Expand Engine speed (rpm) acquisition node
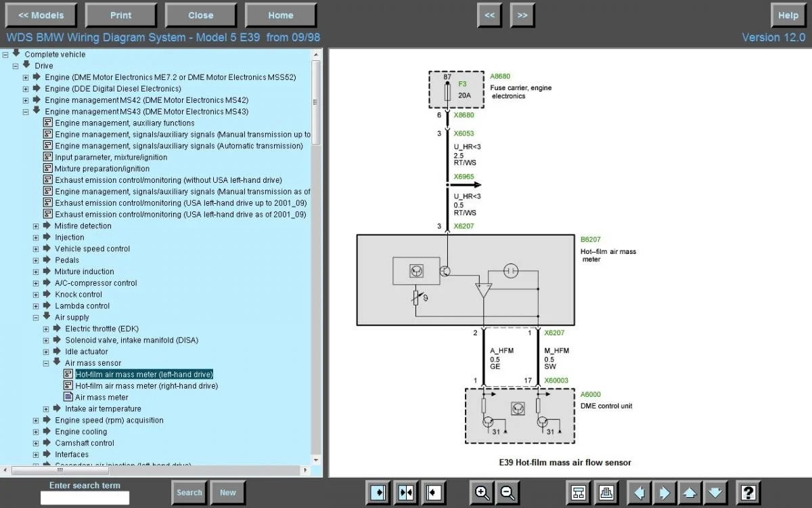 point(36,421)
